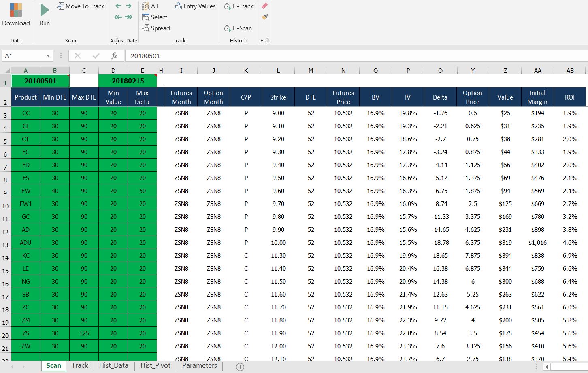
Task: Expand the Name Box dropdown
Action: (x=48, y=56)
